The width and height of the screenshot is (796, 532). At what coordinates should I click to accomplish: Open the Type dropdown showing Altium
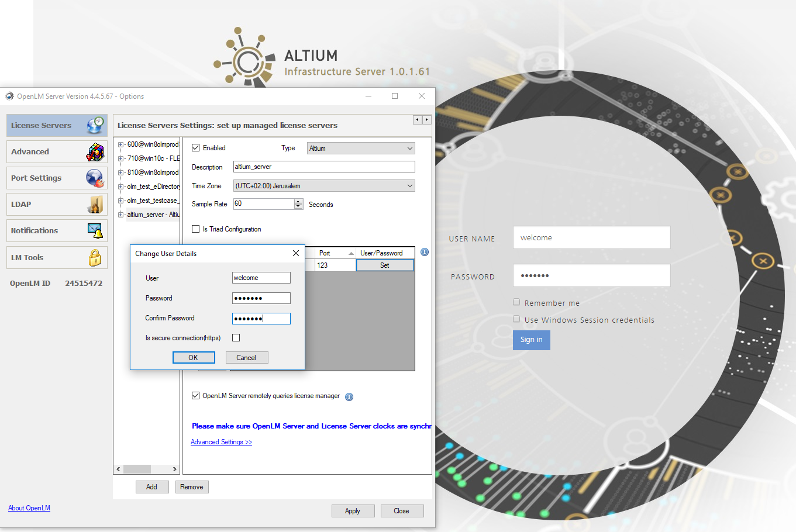[361, 148]
